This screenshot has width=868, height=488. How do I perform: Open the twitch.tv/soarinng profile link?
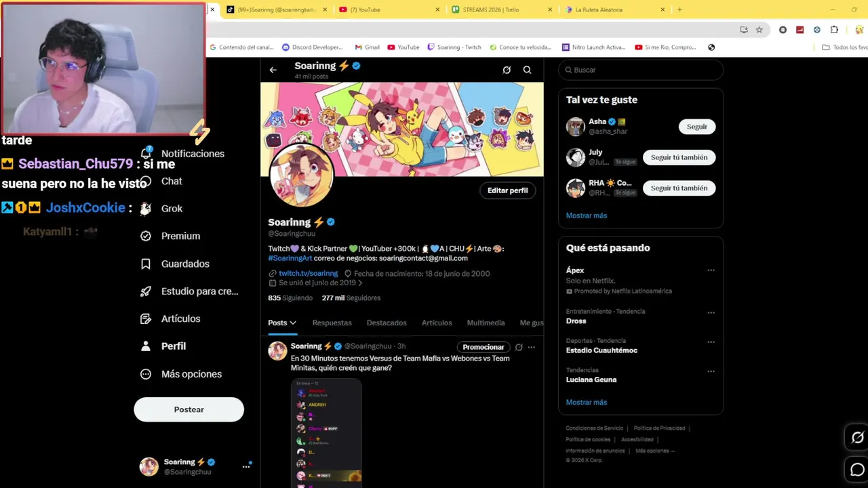click(x=308, y=273)
